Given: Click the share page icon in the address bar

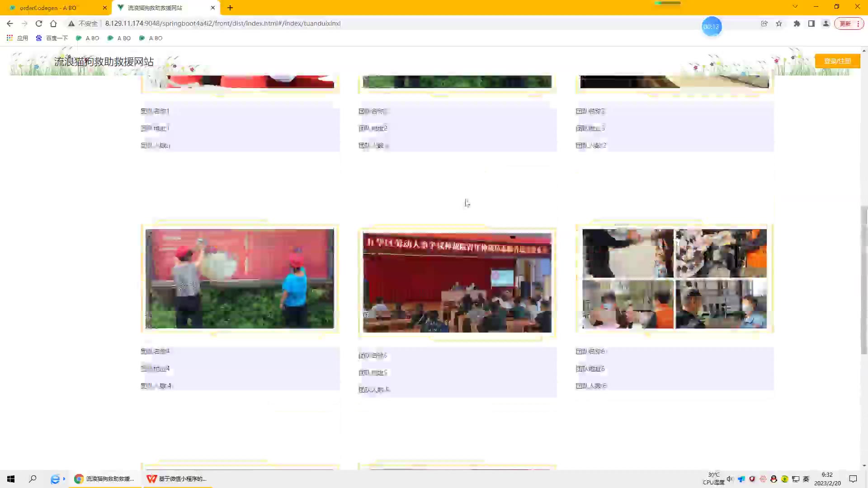Looking at the screenshot, I should [x=764, y=23].
